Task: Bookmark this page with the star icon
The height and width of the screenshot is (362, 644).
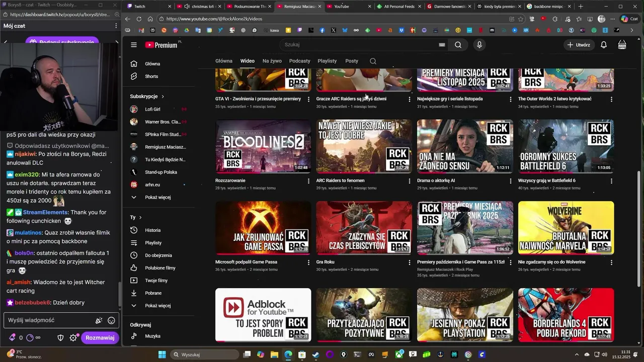Action: (521, 19)
